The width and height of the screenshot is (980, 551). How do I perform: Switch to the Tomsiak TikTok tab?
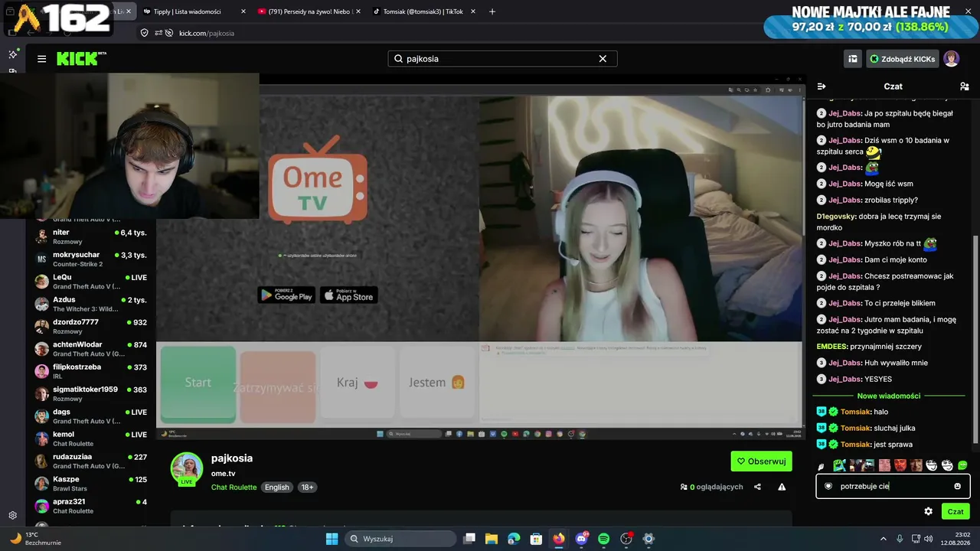(x=424, y=11)
